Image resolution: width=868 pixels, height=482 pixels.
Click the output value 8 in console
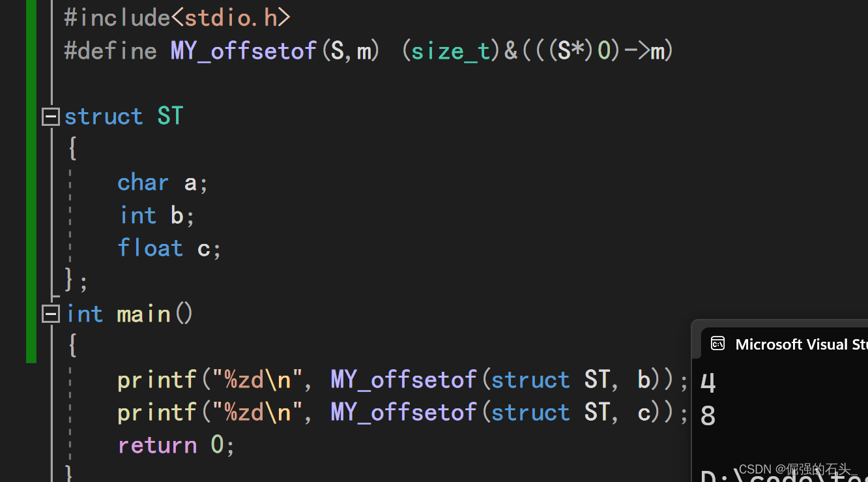[x=708, y=416]
